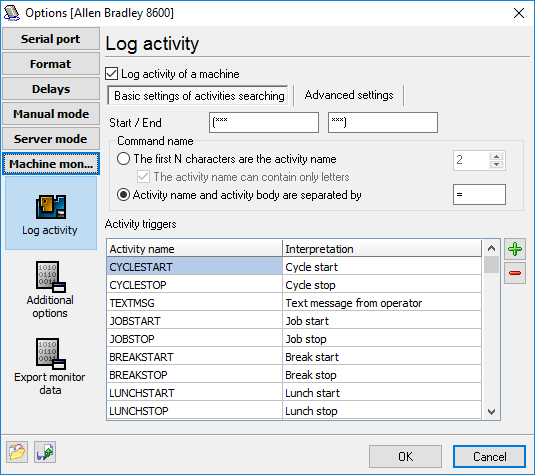Click the triggers list scrollbar thumb
535x475 pixels.
click(491, 265)
